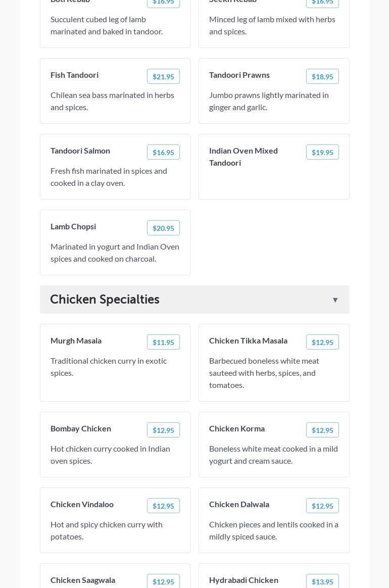
Task: Click the Bombay Chicken $12.95 price button
Action: tap(163, 430)
